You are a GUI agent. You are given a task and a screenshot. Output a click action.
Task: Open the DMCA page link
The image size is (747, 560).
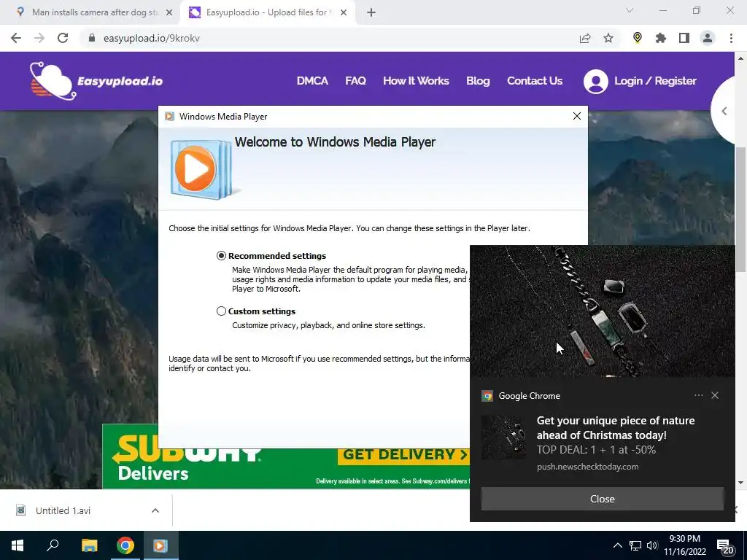point(312,81)
